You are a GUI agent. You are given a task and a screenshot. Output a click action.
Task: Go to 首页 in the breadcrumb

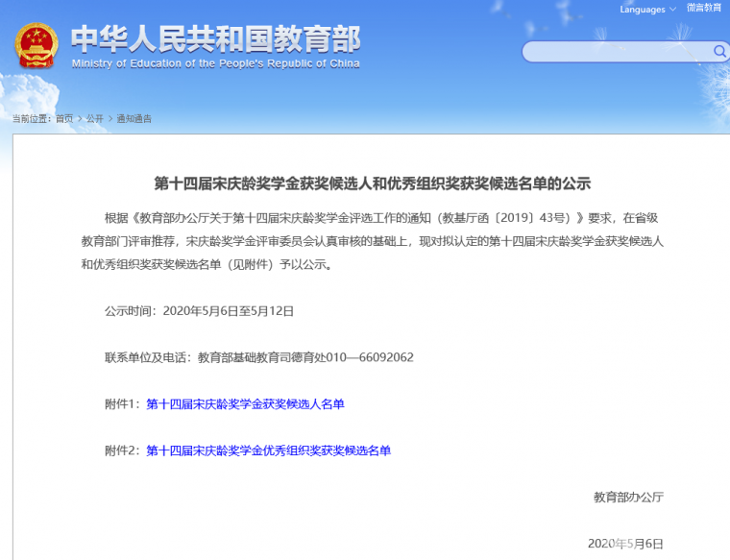pyautogui.click(x=63, y=119)
